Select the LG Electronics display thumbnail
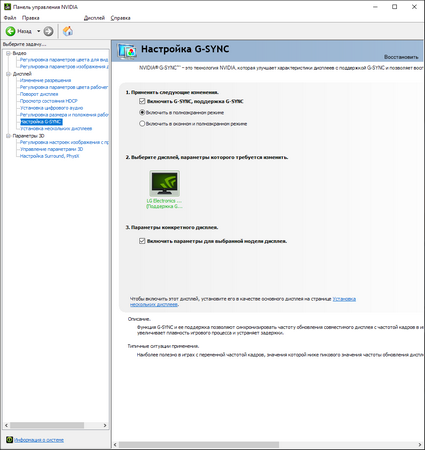425x450 pixels. pyautogui.click(x=164, y=183)
